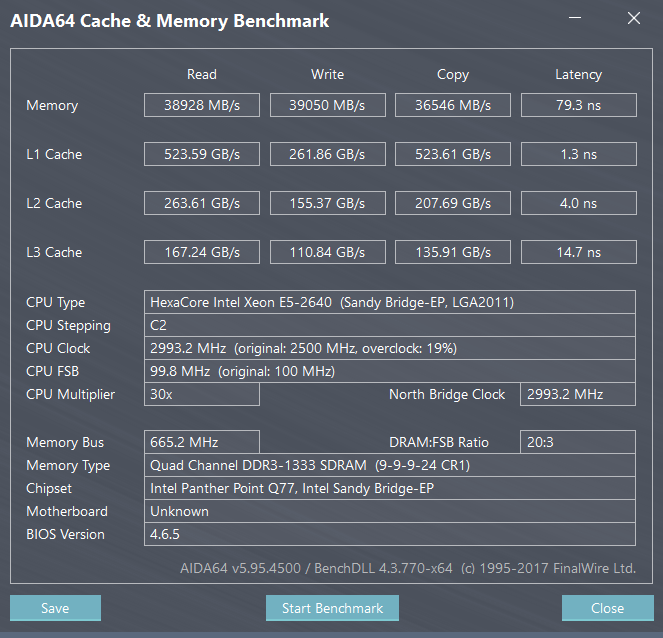Click the window title AIDA64 Cache & Memory Benchmark

pos(170,21)
